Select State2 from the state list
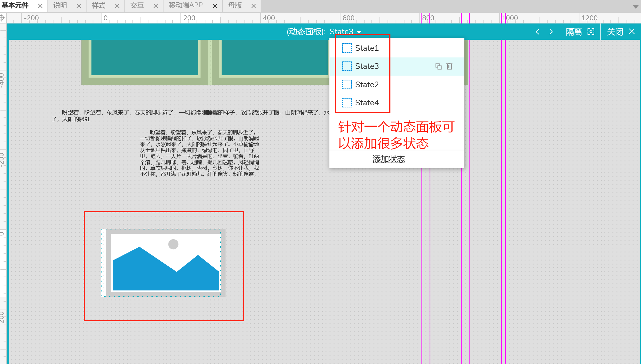Image resolution: width=641 pixels, height=364 pixels. click(367, 85)
